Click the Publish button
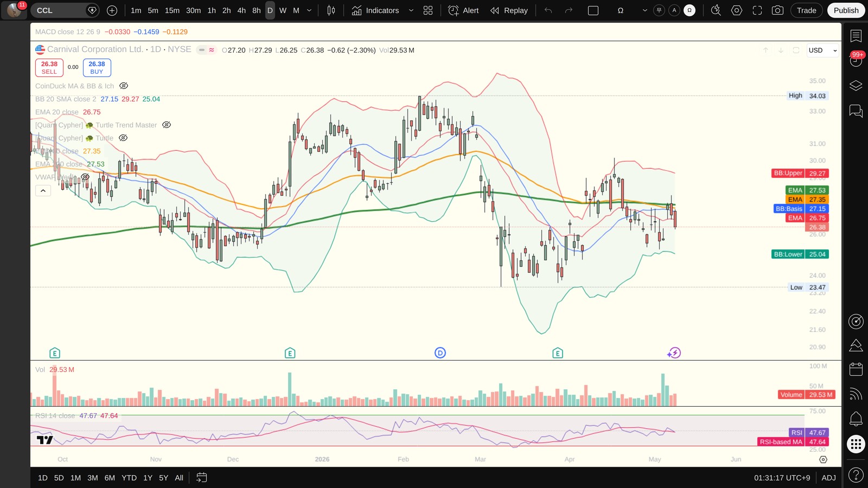Image resolution: width=868 pixels, height=488 pixels. pos(846,10)
